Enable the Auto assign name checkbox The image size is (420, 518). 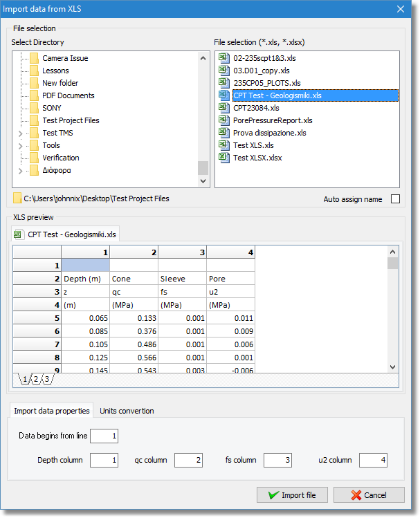coord(395,199)
